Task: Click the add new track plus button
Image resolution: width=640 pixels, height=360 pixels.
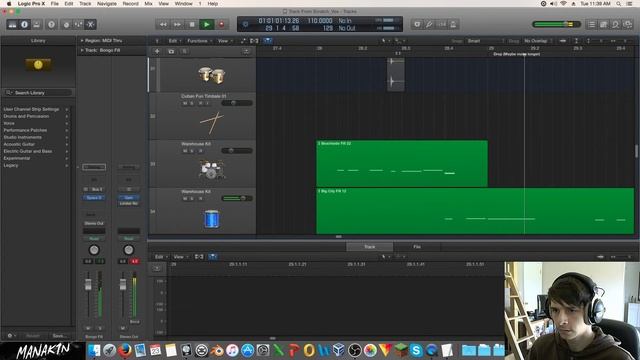Action: tap(157, 51)
